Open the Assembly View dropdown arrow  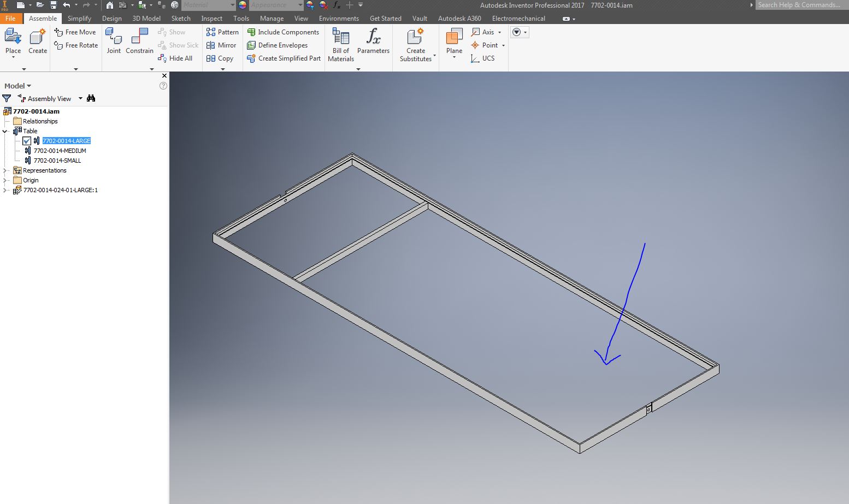pyautogui.click(x=80, y=98)
